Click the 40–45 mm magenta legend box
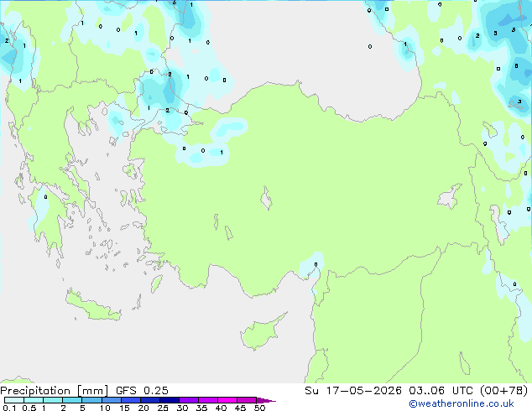This screenshot has width=532, height=411. (227, 400)
